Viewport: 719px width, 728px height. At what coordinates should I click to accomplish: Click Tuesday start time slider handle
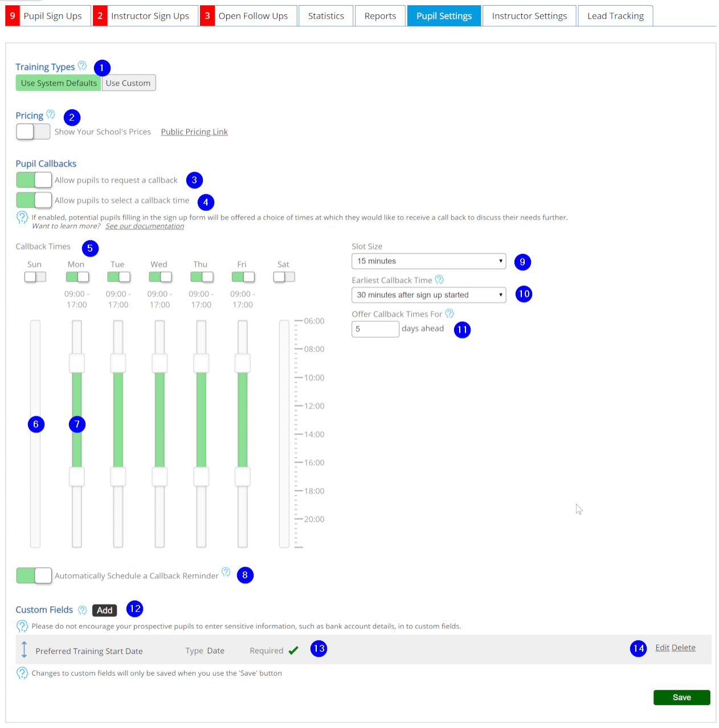click(x=119, y=363)
